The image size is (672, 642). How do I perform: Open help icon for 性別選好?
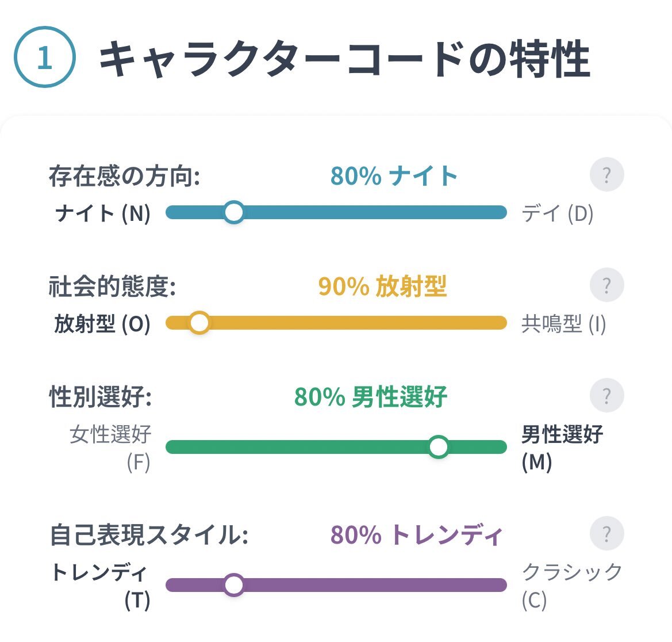coord(606,395)
